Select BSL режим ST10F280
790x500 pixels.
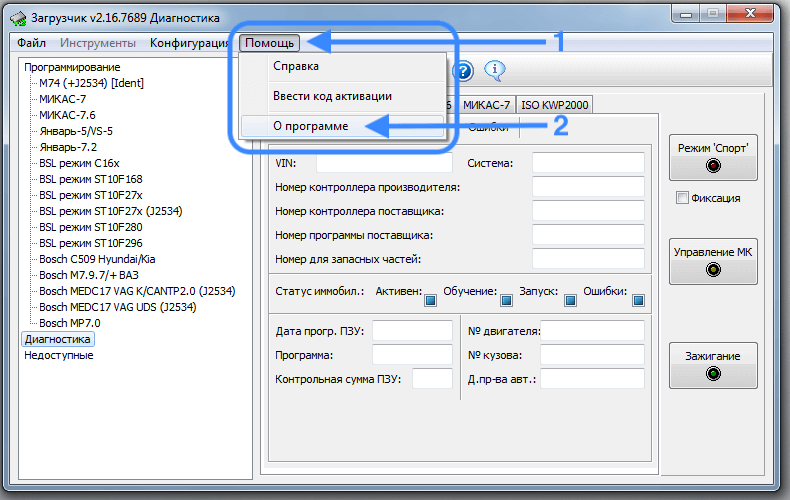pos(91,227)
